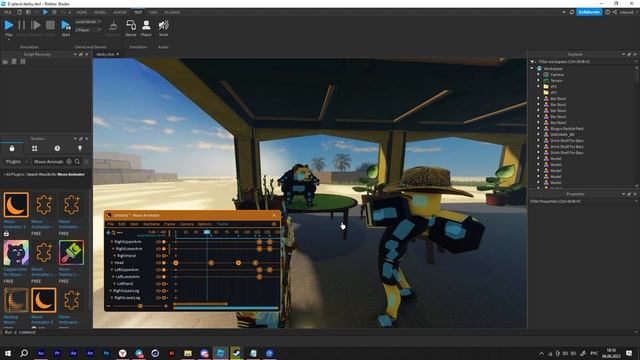
Task: Clear the Toolbox search text
Action: (69, 162)
